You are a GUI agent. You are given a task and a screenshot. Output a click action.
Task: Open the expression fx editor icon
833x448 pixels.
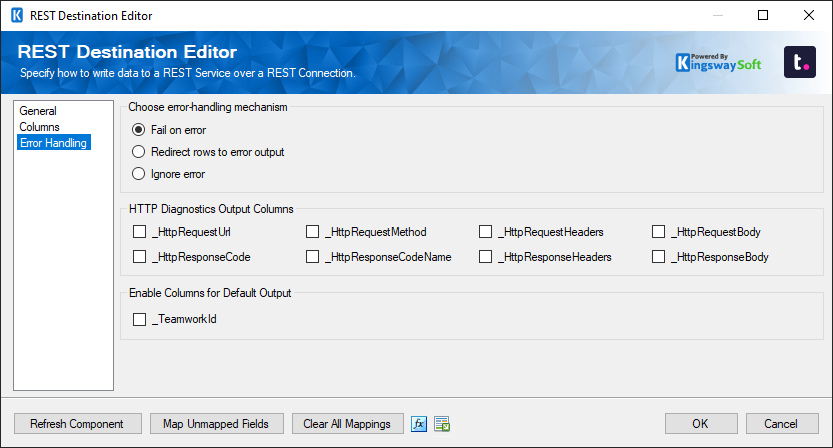coord(419,424)
